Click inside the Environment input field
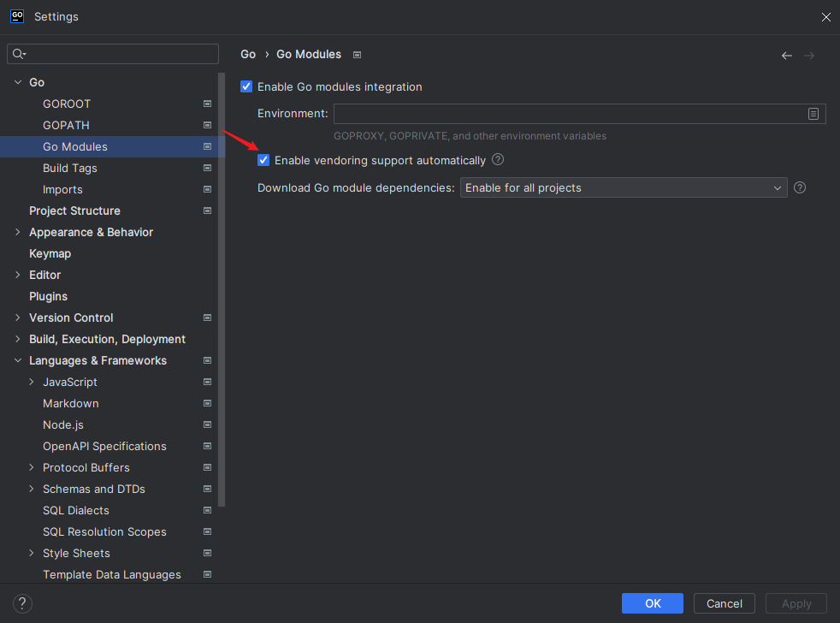 click(568, 114)
